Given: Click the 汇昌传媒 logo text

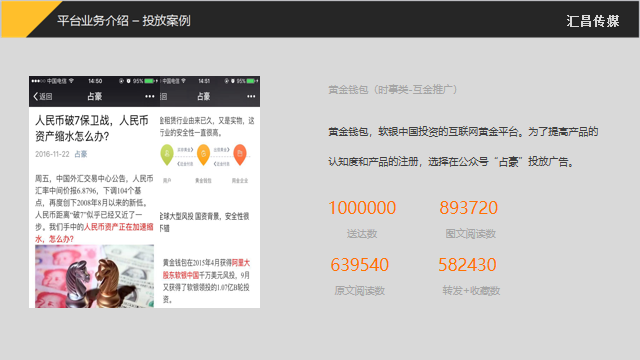Looking at the screenshot, I should click(593, 21).
